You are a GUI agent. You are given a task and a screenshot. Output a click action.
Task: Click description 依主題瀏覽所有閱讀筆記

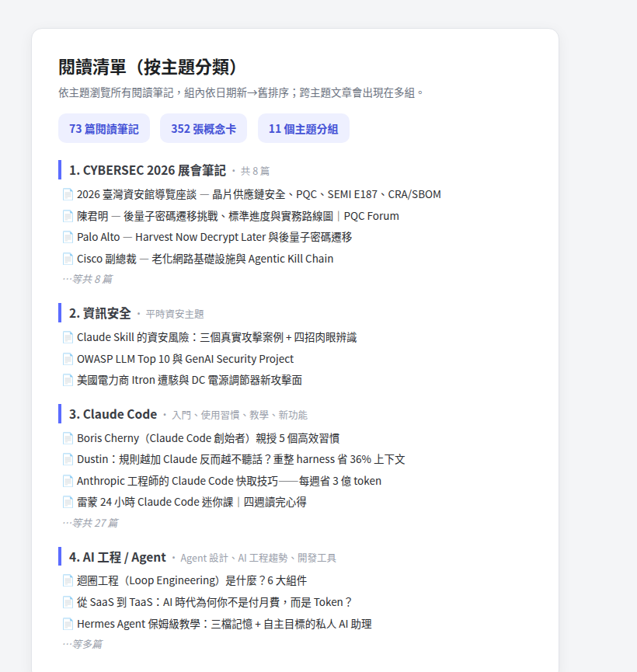click(242, 92)
